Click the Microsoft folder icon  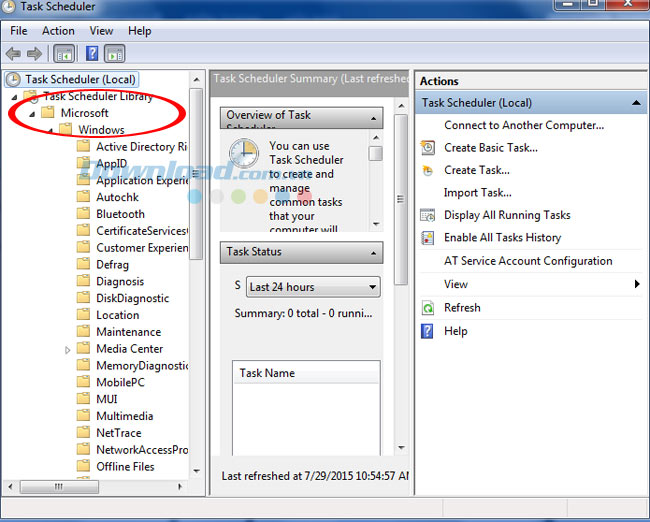(x=48, y=112)
